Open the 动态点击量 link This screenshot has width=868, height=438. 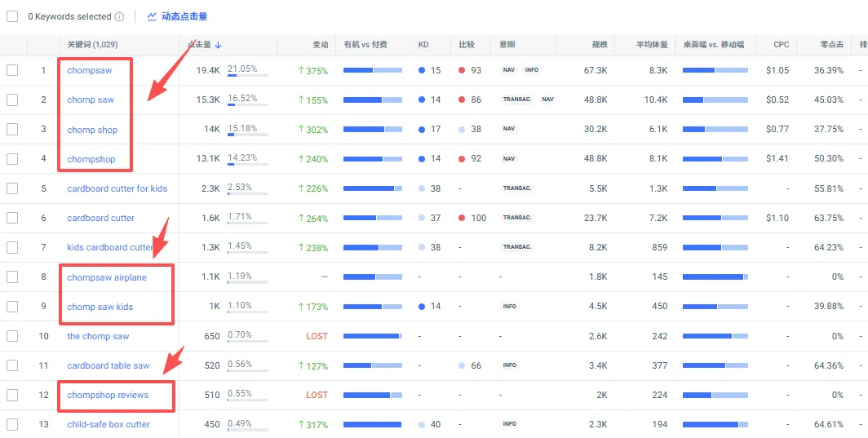(184, 16)
